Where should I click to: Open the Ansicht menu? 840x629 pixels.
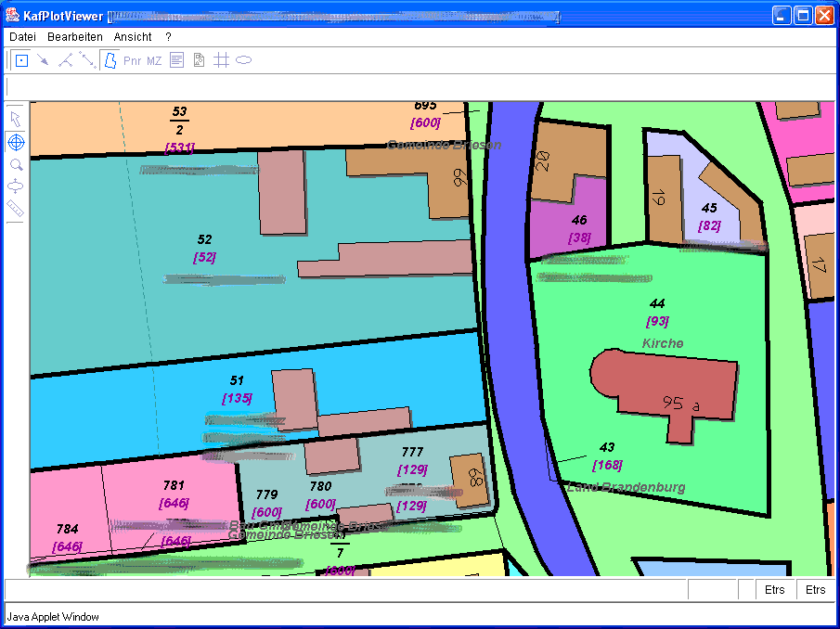[133, 37]
